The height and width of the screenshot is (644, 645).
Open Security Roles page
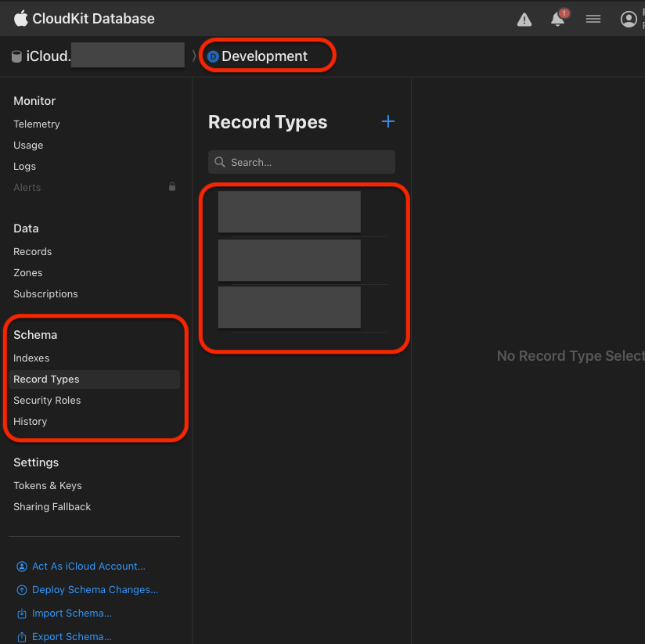click(47, 401)
